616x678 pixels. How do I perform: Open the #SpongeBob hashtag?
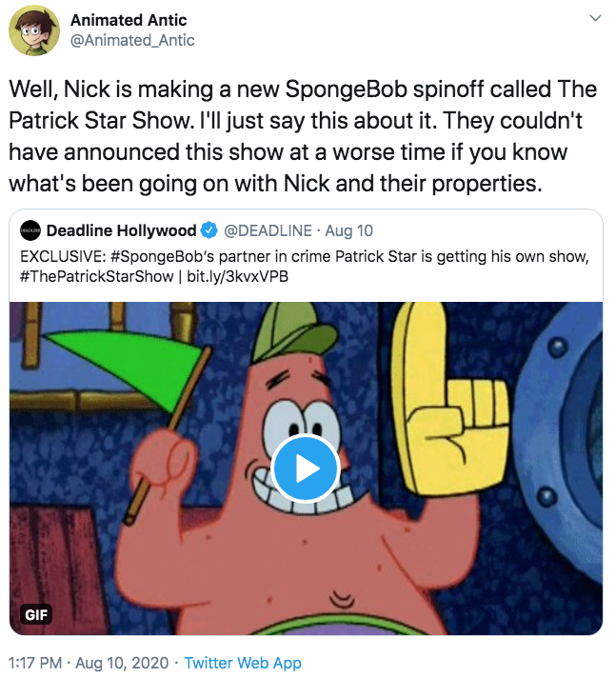tap(145, 255)
